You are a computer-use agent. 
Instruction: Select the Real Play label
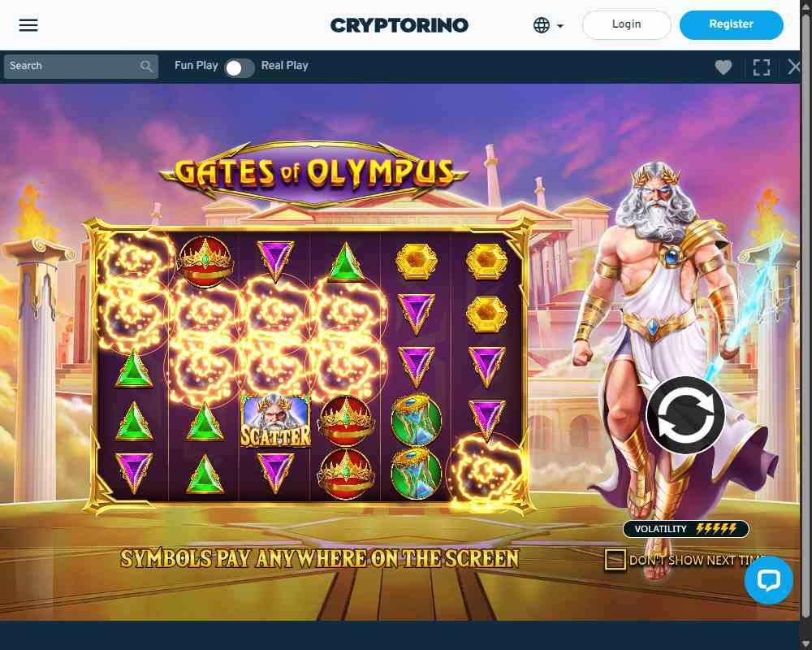(284, 65)
